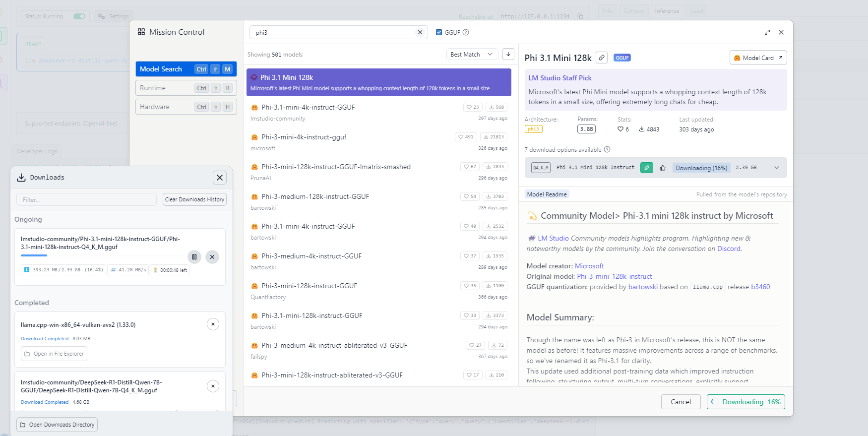Screen dimensions: 868x436
Task: Click the Downloads panel header icon
Action: pyautogui.click(x=21, y=178)
